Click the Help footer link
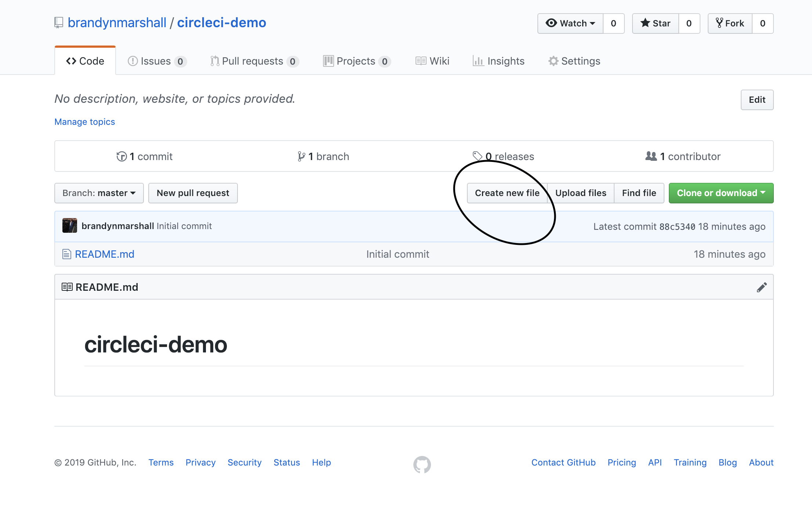 (322, 463)
